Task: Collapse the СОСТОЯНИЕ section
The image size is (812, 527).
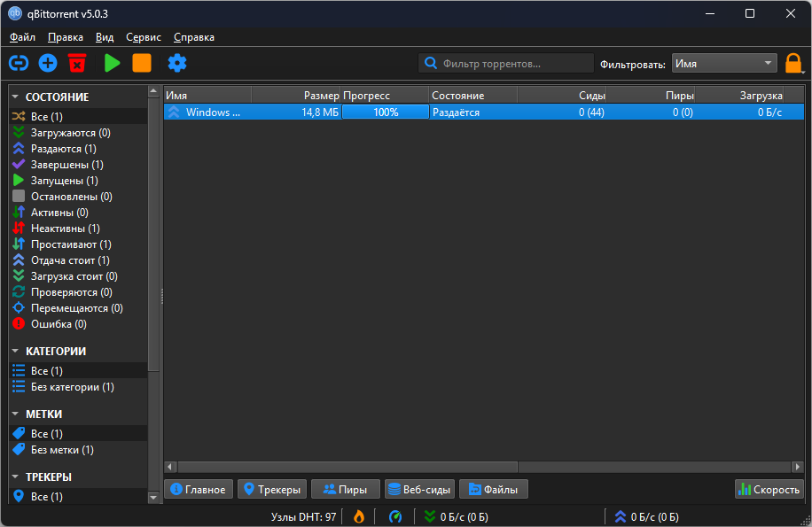Action: pos(15,97)
